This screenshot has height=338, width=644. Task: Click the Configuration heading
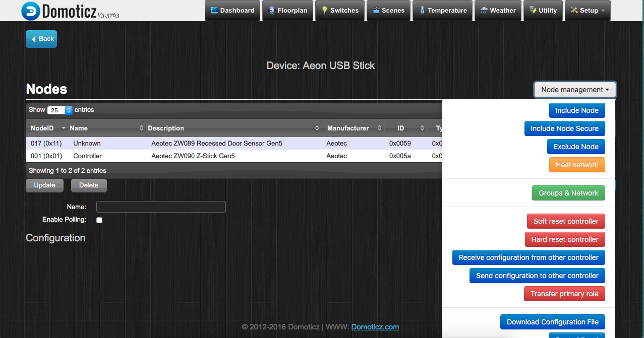55,238
